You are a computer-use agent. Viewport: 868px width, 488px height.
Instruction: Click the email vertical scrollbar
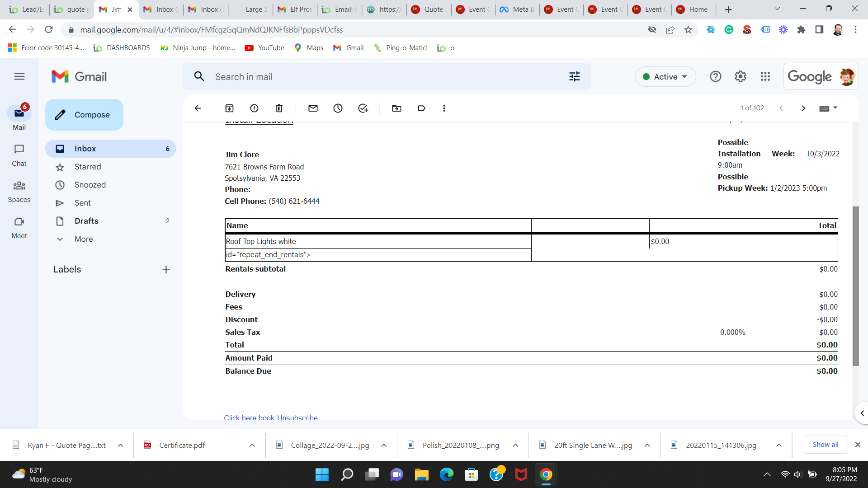(855, 286)
